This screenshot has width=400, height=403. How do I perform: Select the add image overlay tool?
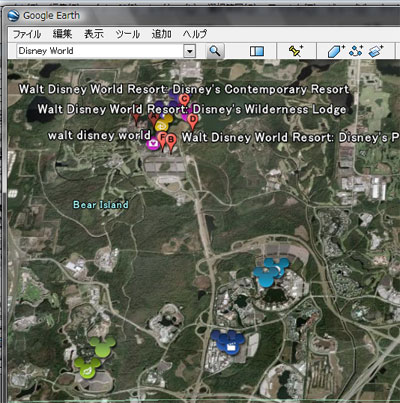pyautogui.click(x=376, y=51)
